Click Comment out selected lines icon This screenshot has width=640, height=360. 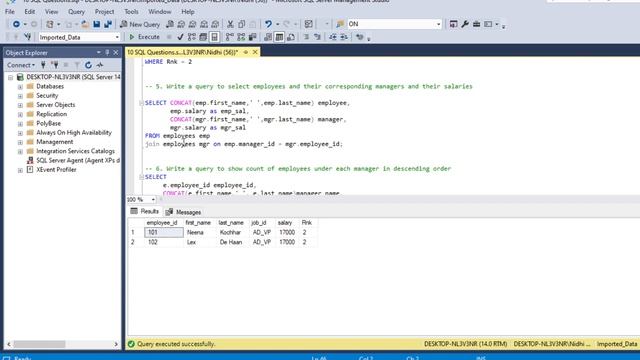pyautogui.click(x=306, y=37)
